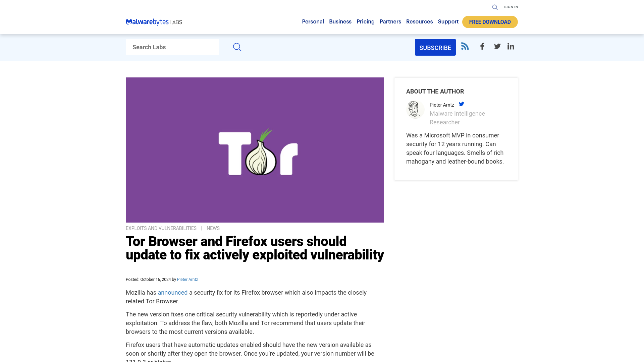Open the Personal menu
Image resolution: width=644 pixels, height=362 pixels.
click(x=313, y=21)
